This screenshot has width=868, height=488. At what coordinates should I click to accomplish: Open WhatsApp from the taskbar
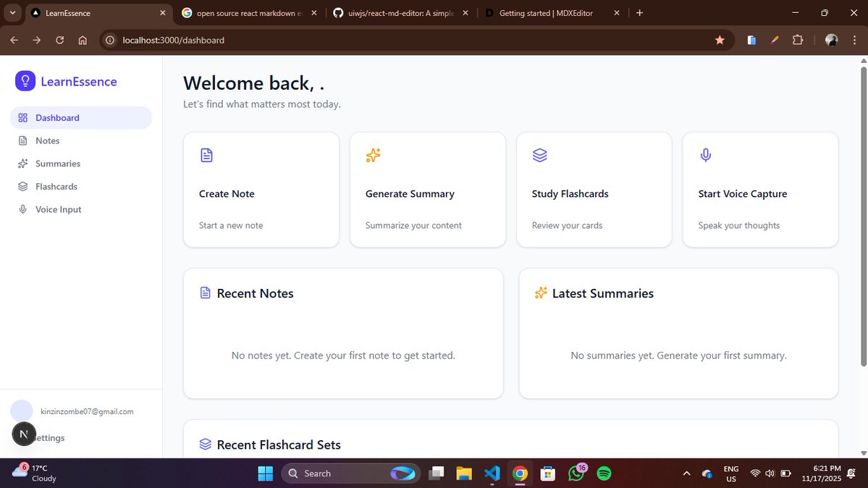click(x=576, y=473)
